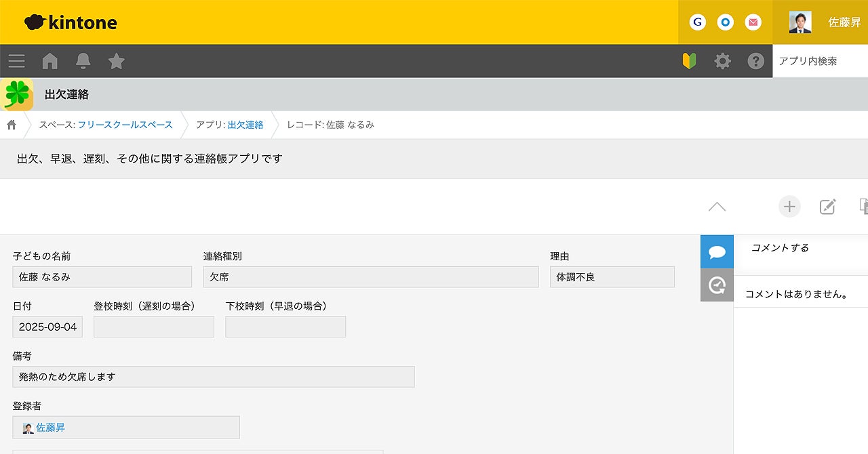Open the 佐藤昇 registrant profile link

click(x=50, y=428)
